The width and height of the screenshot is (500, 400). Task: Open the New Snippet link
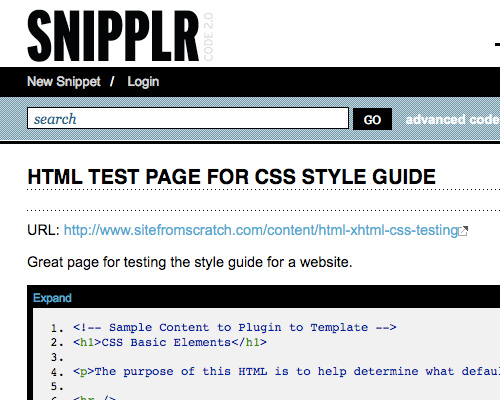(x=64, y=82)
